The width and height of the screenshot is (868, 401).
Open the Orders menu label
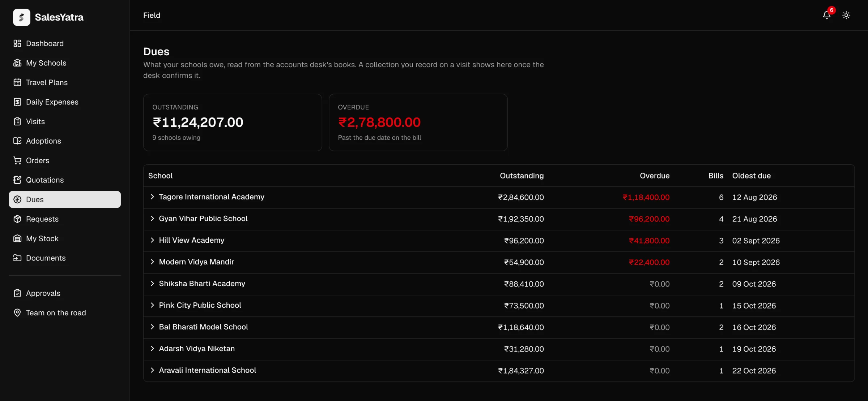coord(38,160)
